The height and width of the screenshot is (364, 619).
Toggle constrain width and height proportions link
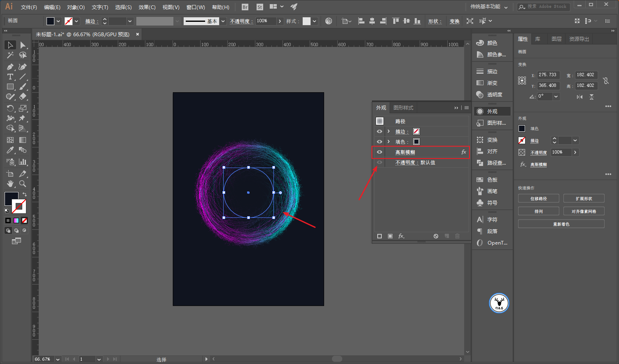click(x=606, y=81)
